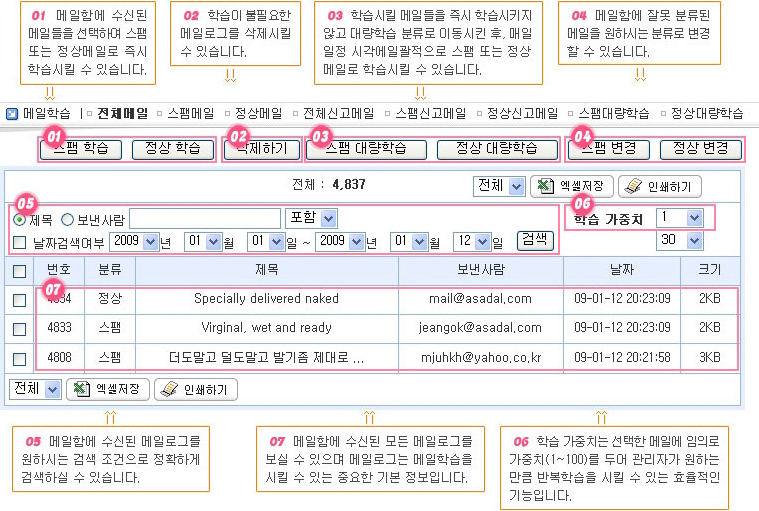This screenshot has width=759, height=511.
Task: Toggle the select-all checkbox in table header
Action: [x=20, y=271]
